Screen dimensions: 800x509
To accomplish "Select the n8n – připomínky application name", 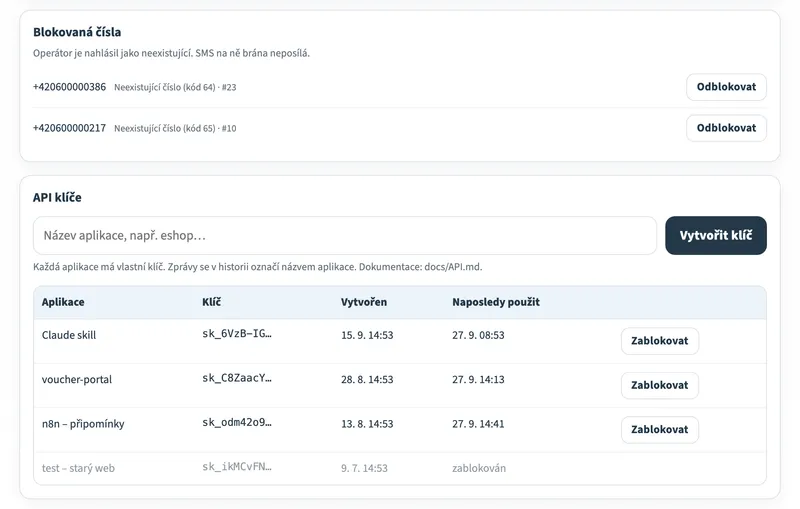I will [83, 424].
